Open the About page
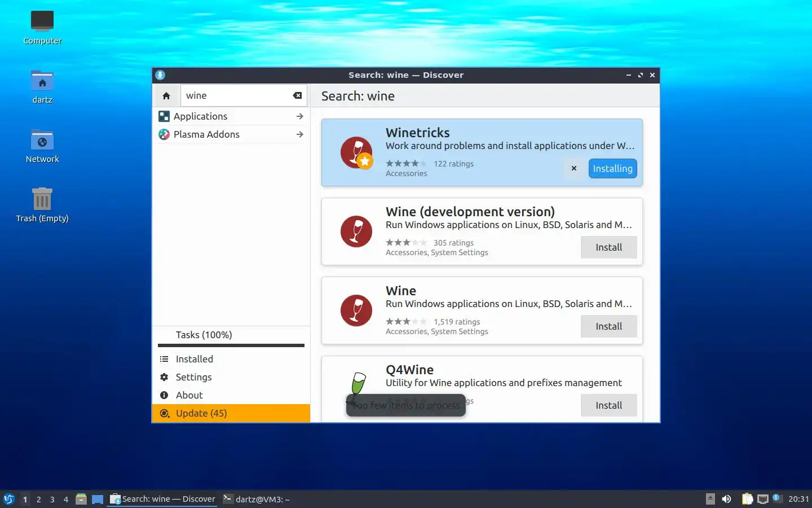This screenshot has width=812, height=508. coord(231,395)
